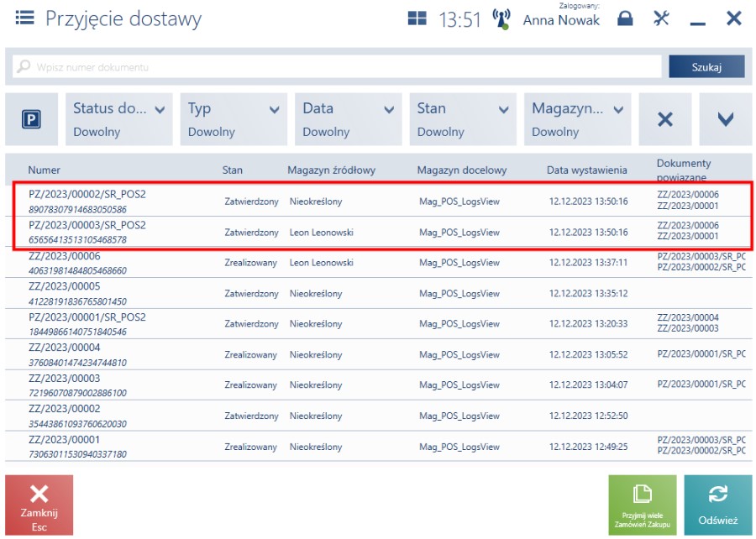
Task: Check the connection status antenna icon
Action: point(501,19)
